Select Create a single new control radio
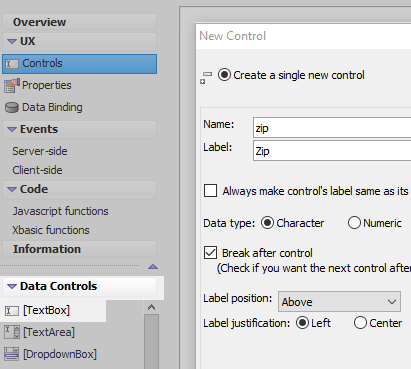 (x=224, y=75)
